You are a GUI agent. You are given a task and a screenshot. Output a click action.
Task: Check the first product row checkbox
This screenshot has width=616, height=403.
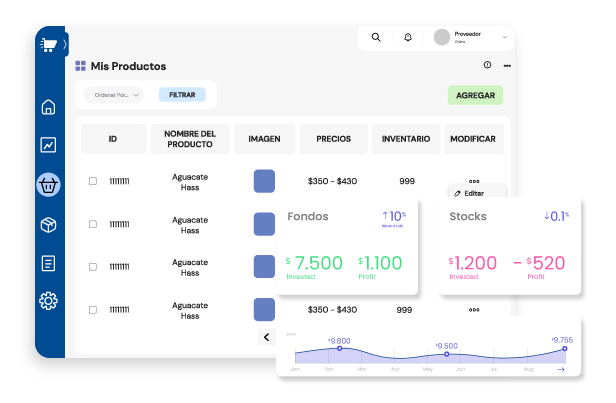pos(93,181)
